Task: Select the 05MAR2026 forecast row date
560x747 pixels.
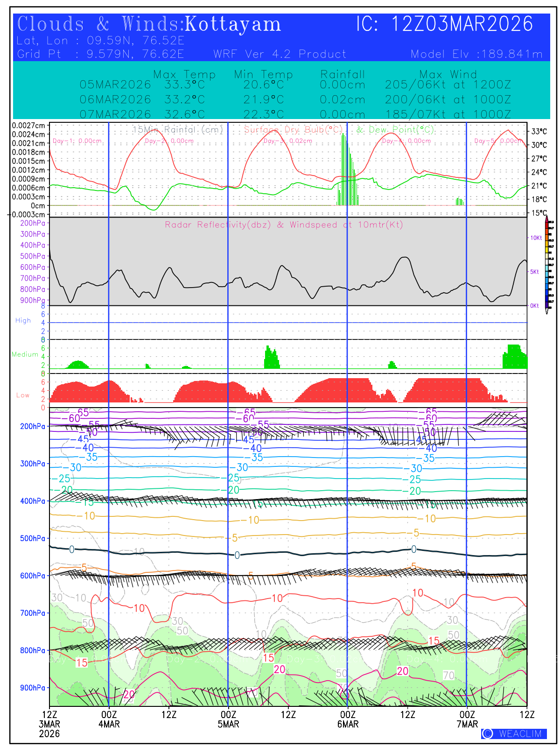Action: click(x=115, y=85)
